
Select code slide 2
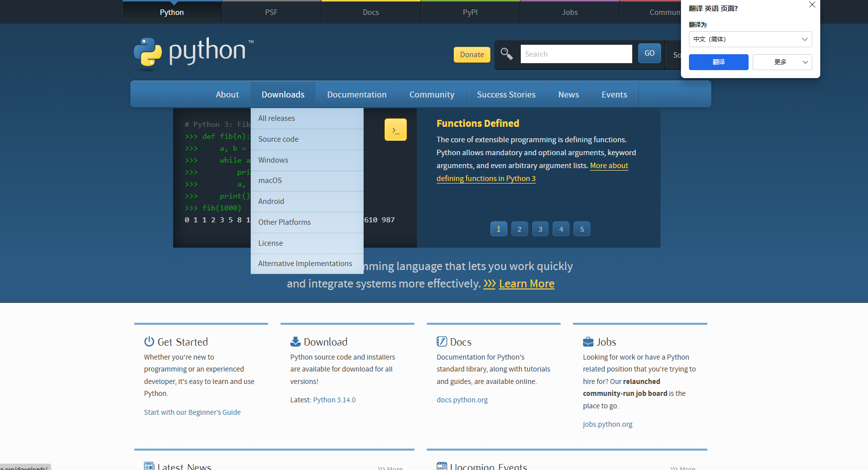point(519,229)
